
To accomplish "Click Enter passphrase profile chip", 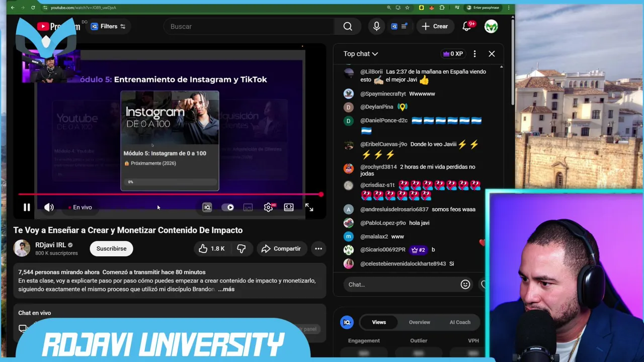I will (x=483, y=8).
